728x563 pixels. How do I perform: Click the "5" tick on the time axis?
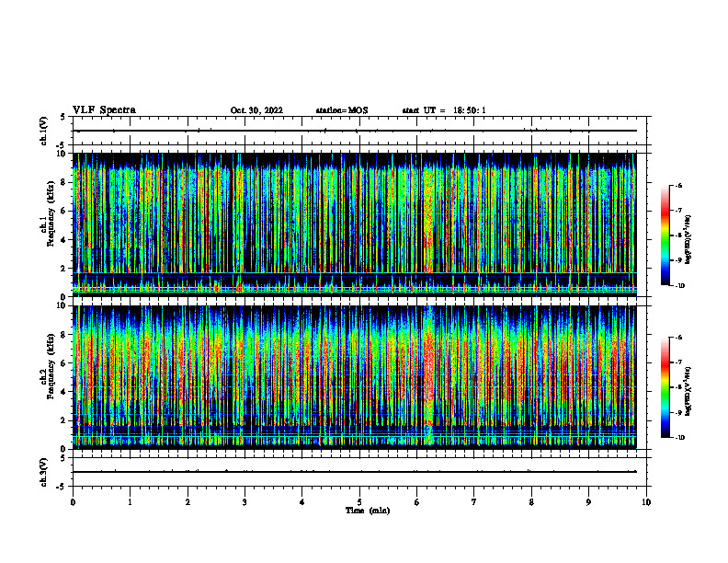pos(359,502)
